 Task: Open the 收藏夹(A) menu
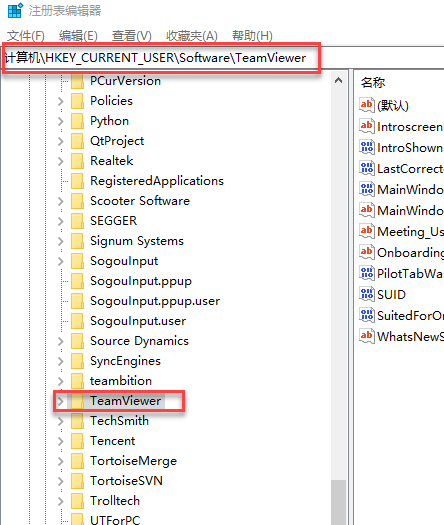192,35
